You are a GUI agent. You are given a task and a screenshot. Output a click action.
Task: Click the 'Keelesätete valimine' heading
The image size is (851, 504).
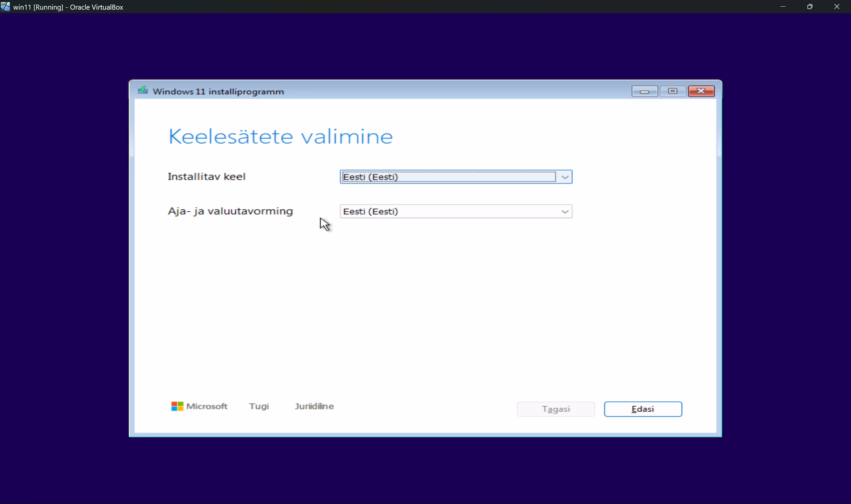coord(281,137)
